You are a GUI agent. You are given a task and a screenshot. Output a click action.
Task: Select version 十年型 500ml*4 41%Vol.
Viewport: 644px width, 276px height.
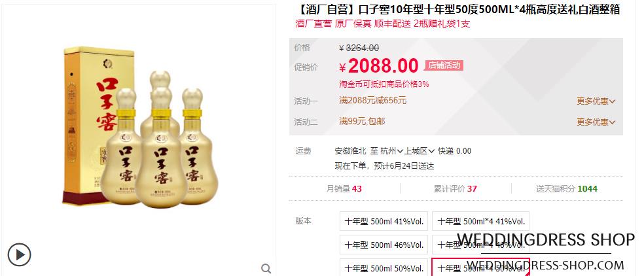coord(480,221)
